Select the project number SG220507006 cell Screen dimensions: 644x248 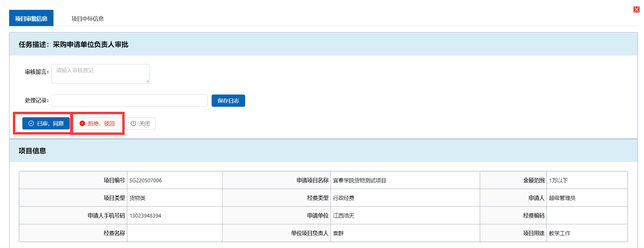click(146, 180)
